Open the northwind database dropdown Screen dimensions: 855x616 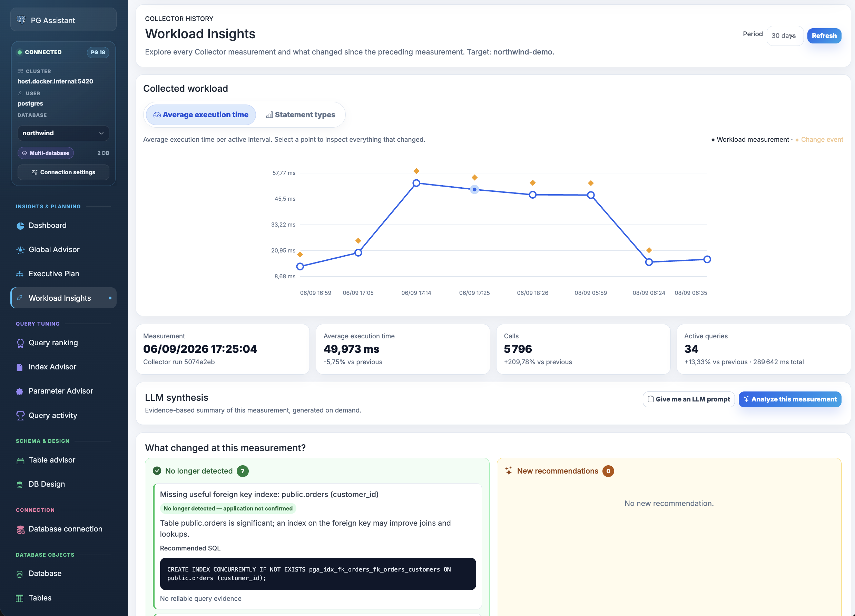(63, 133)
